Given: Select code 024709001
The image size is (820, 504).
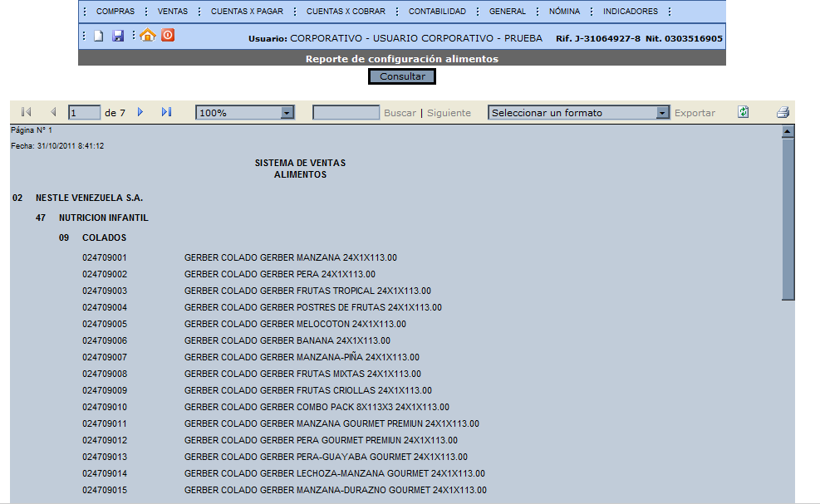Looking at the screenshot, I should 105,257.
